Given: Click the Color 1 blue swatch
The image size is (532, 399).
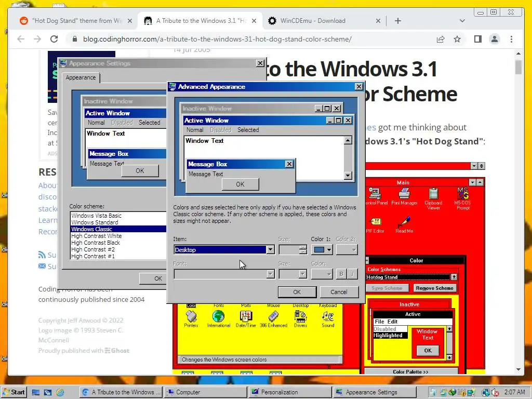Looking at the screenshot, I should 320,250.
